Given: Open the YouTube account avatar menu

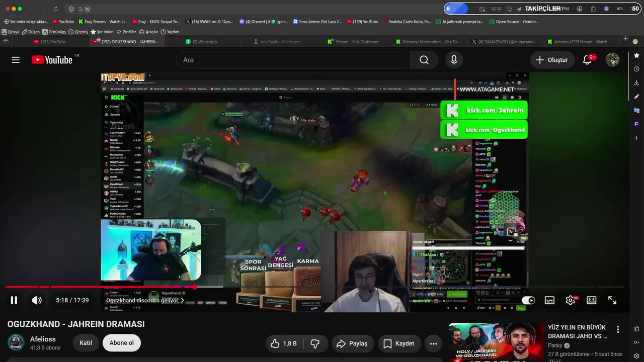Looking at the screenshot, I should coord(612,60).
